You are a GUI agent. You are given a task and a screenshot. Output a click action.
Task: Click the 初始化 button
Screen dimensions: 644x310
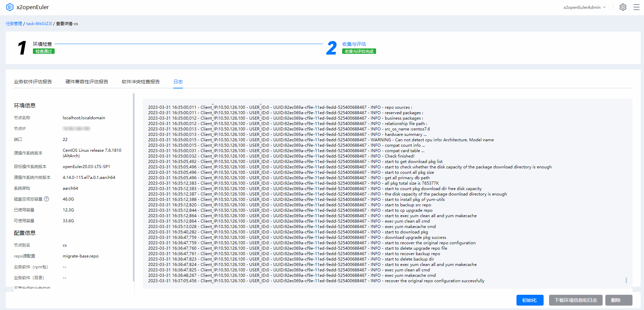point(530,300)
